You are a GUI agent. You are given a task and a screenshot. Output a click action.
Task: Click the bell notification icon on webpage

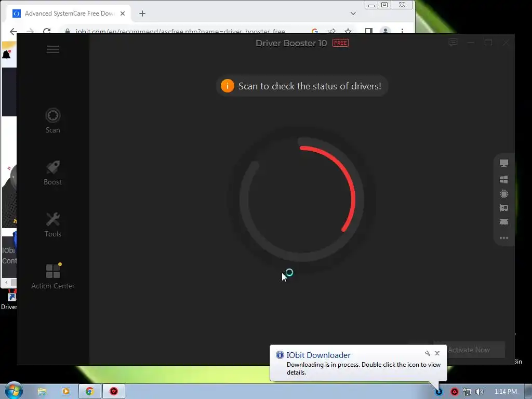tap(6, 55)
